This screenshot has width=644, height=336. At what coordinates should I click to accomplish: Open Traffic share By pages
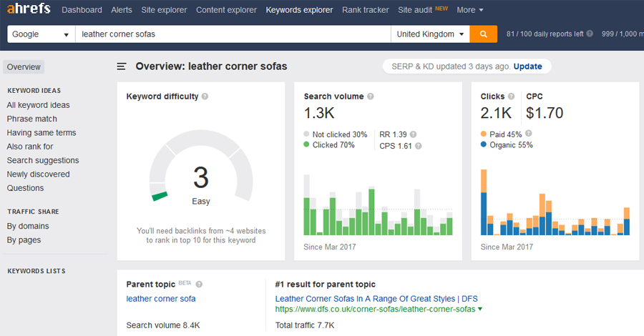pyautogui.click(x=24, y=240)
